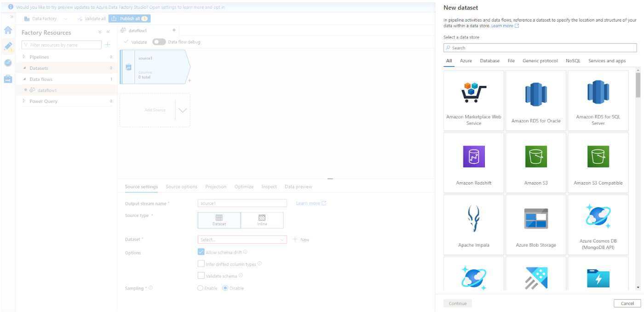Open the Add Source dropdown chevron

click(x=183, y=110)
